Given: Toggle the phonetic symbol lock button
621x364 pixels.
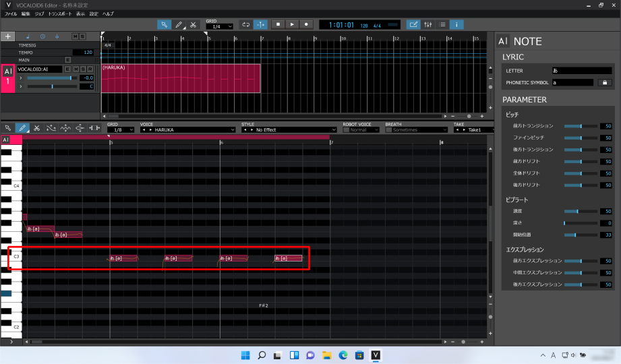Looking at the screenshot, I should [x=605, y=82].
